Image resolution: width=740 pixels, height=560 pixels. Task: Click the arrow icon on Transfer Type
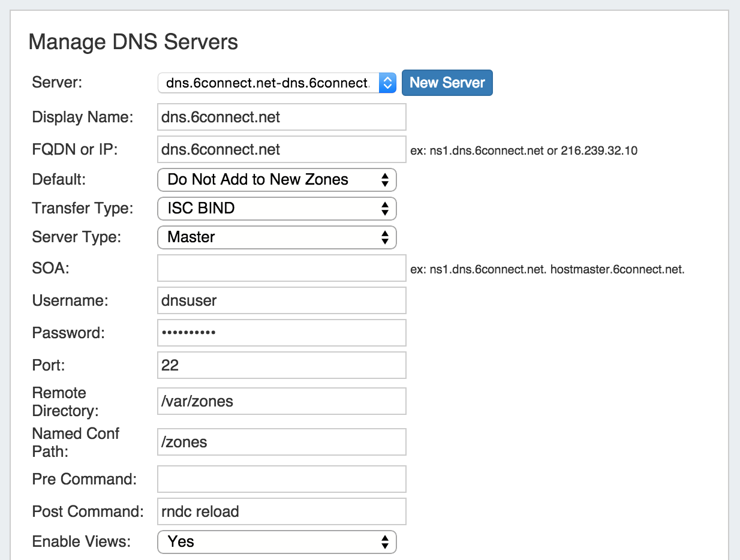point(385,208)
